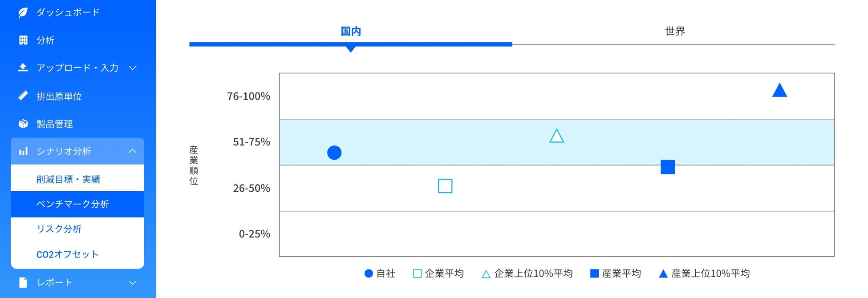This screenshot has width=868, height=298.
Task: Click the upload arrow icon
Action: click(23, 68)
